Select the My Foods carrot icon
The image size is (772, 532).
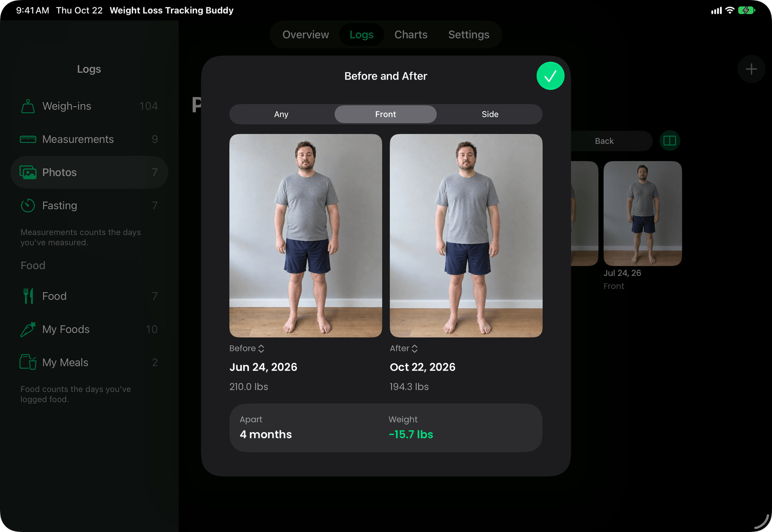tap(28, 329)
